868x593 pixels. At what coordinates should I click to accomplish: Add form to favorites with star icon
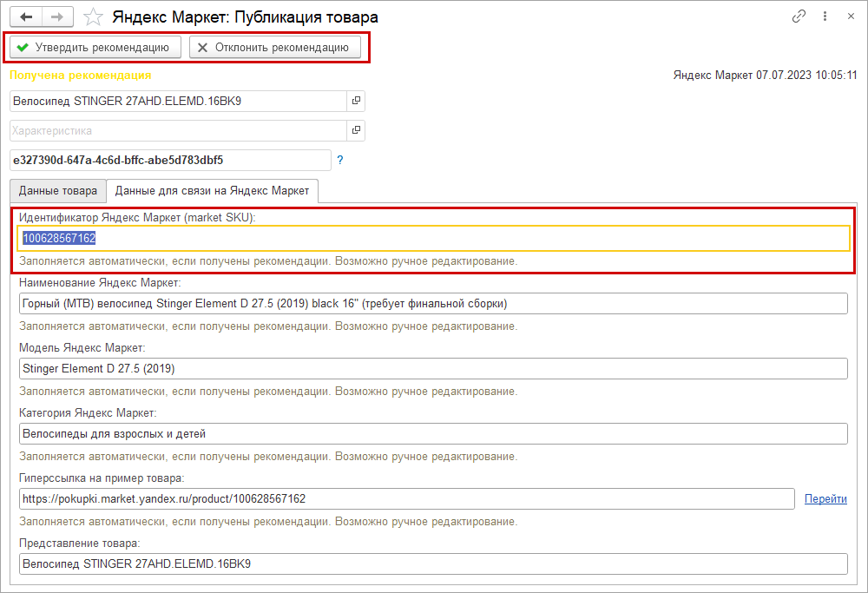pos(93,17)
